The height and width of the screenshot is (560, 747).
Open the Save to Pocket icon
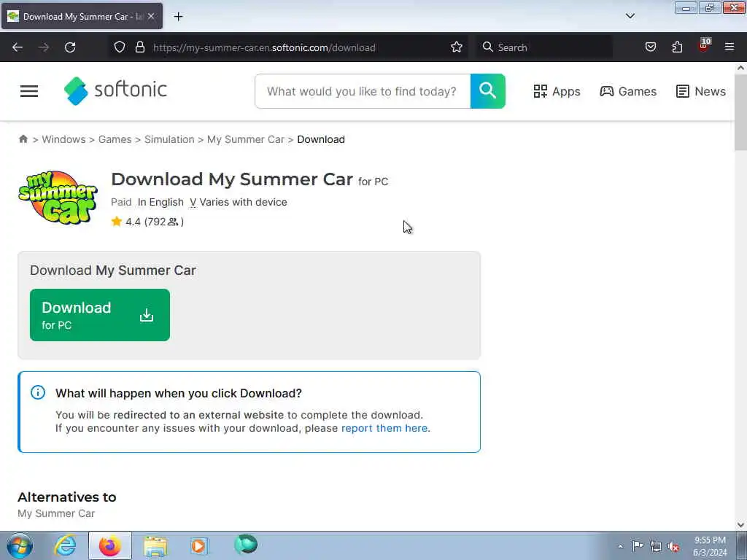coord(650,47)
